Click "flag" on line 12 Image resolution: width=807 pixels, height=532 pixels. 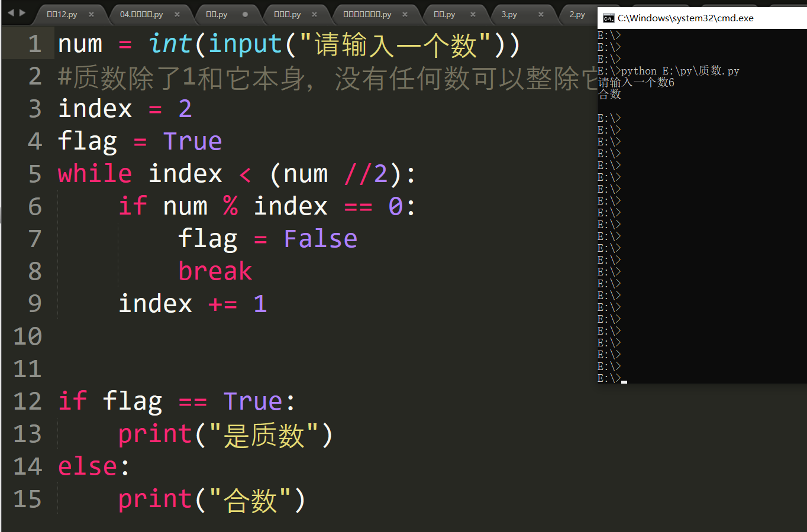(x=133, y=402)
